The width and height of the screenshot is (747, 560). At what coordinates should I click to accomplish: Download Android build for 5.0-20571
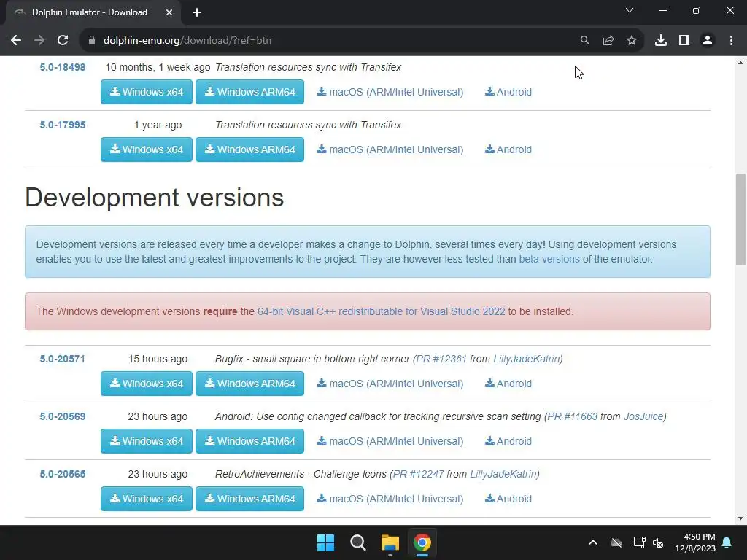click(508, 384)
